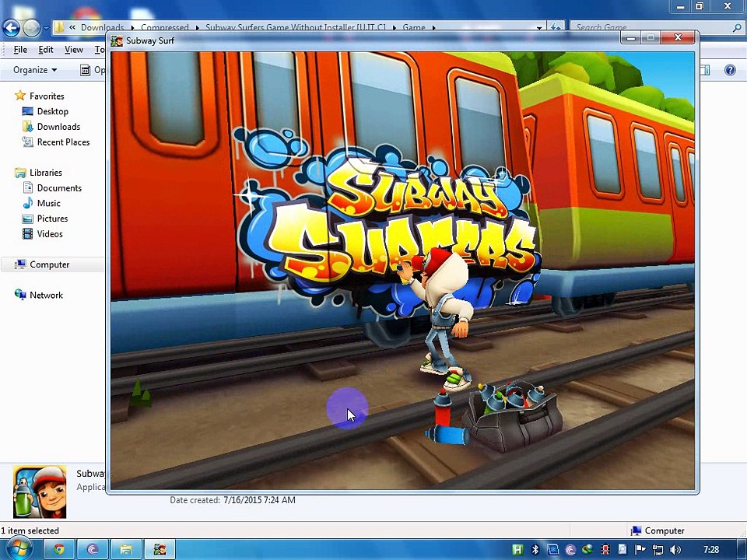Click the Compressed breadcrumb in address bar
Viewport: 747px width, 560px height.
point(165,28)
